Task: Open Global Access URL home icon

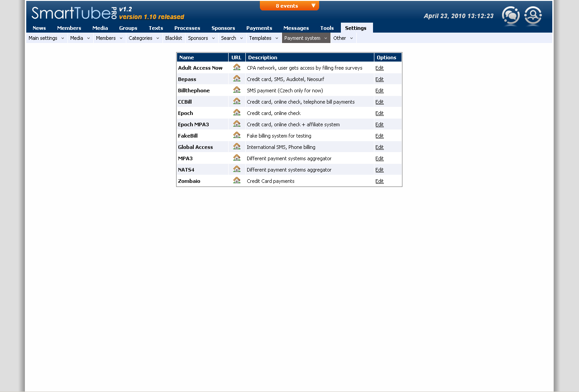Action: coord(237,146)
